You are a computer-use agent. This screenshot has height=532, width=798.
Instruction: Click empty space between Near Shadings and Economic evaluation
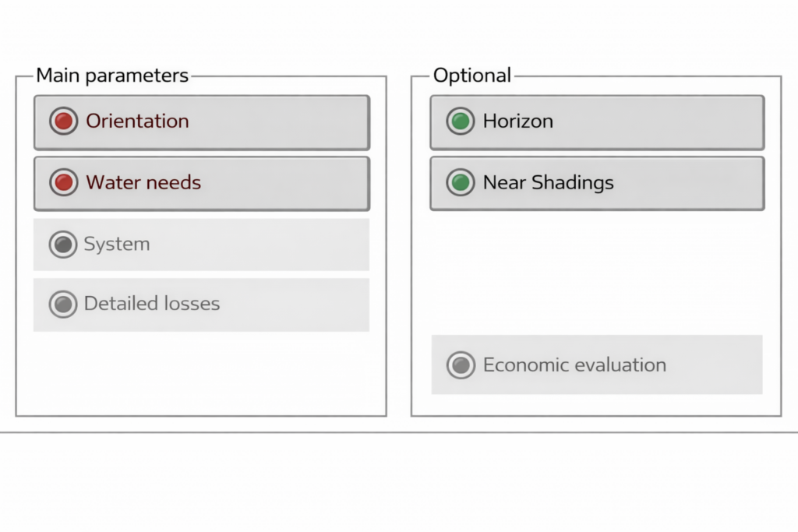597,273
